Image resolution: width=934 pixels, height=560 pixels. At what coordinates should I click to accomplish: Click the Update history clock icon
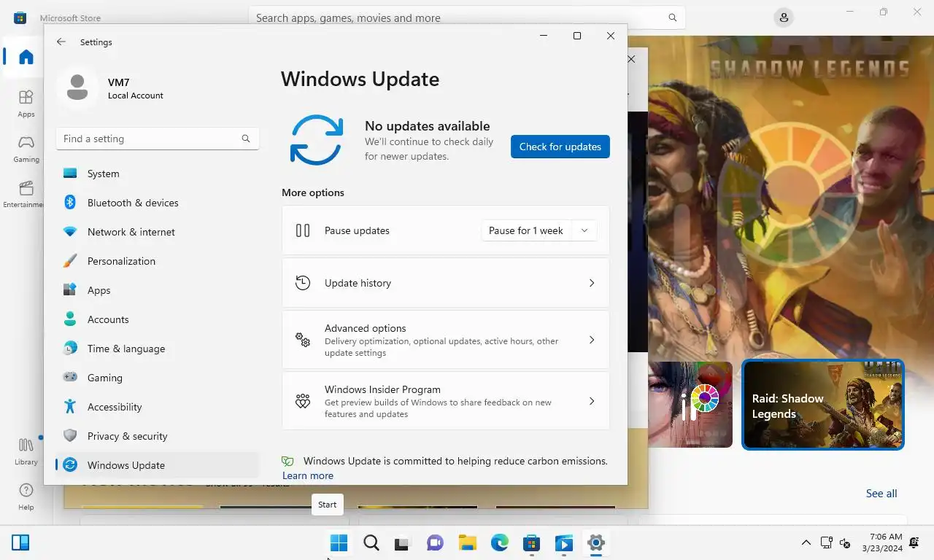point(303,283)
